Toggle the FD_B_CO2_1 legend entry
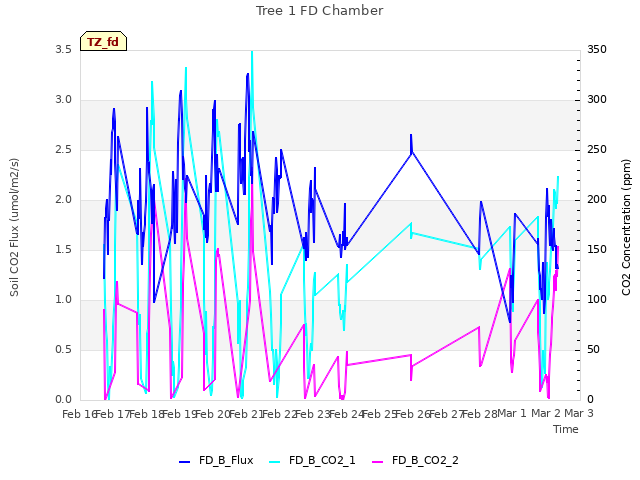 pos(312,460)
